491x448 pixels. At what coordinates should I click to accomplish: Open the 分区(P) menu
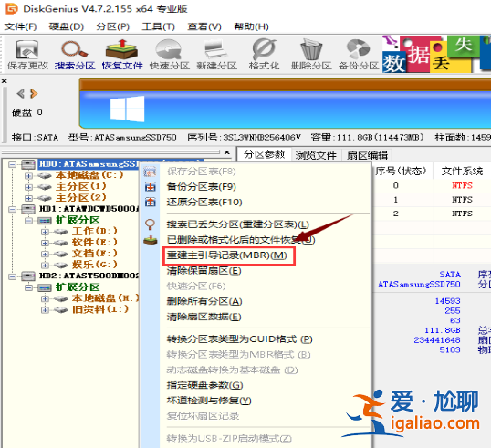pos(113,26)
